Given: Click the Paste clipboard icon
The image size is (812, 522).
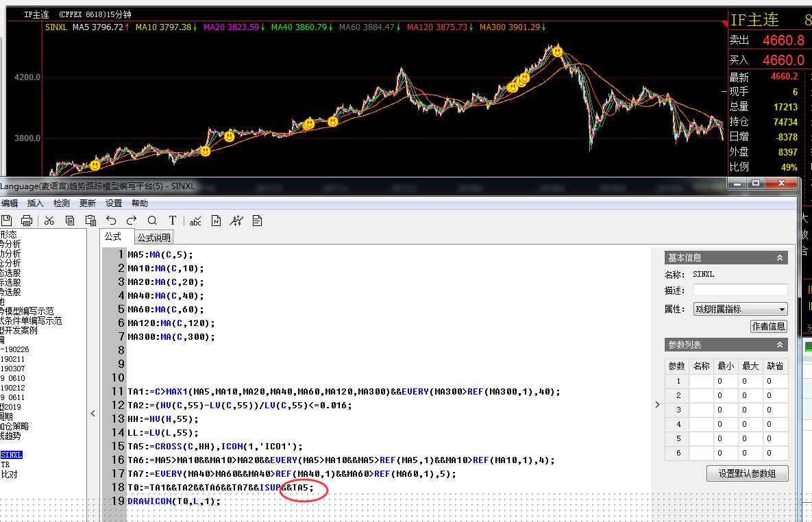Looking at the screenshot, I should coord(90,221).
